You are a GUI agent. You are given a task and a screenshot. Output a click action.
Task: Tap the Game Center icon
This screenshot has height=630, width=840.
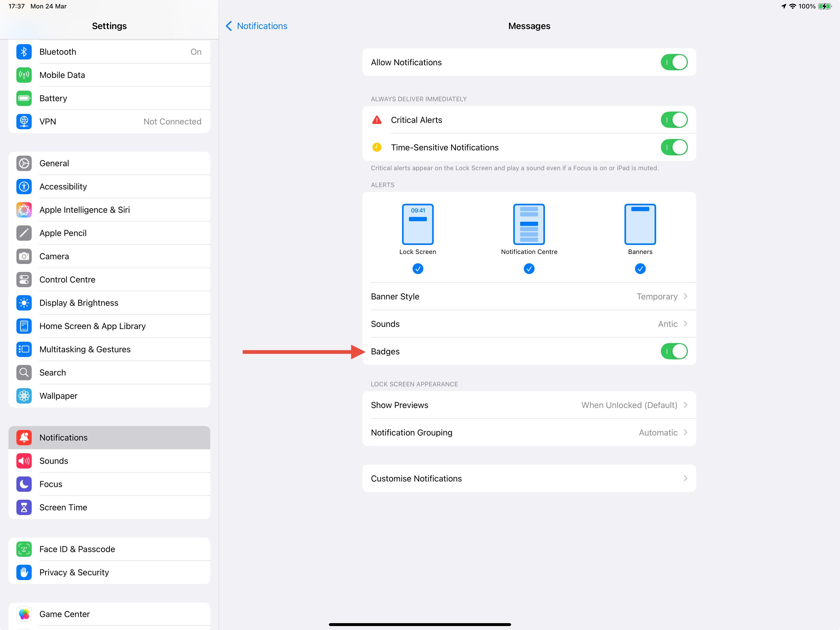click(x=24, y=614)
